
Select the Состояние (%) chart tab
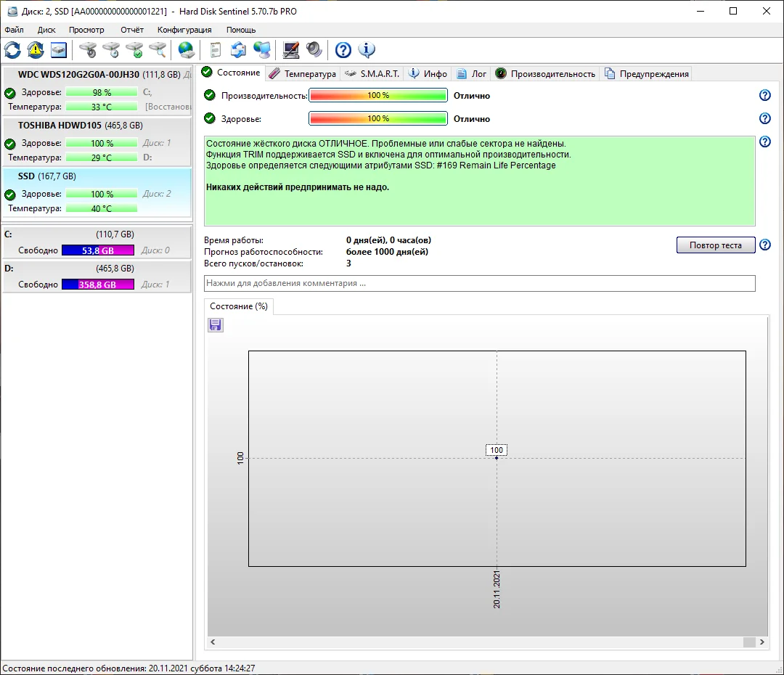239,306
